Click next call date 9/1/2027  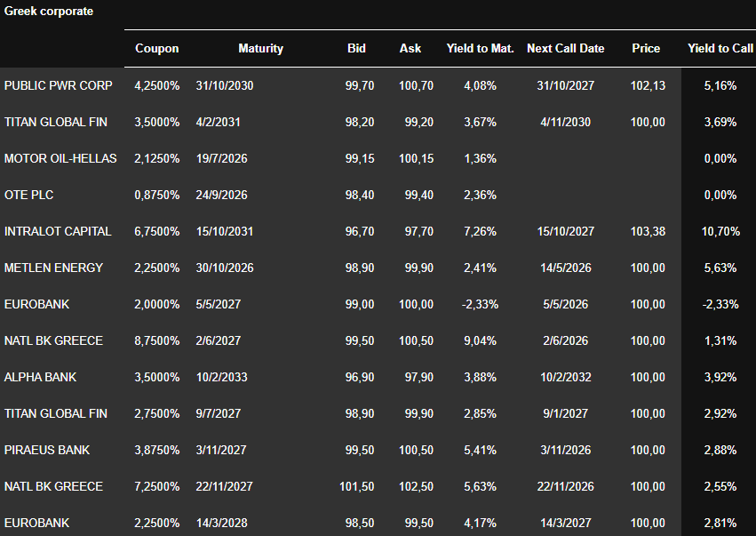[x=566, y=413]
